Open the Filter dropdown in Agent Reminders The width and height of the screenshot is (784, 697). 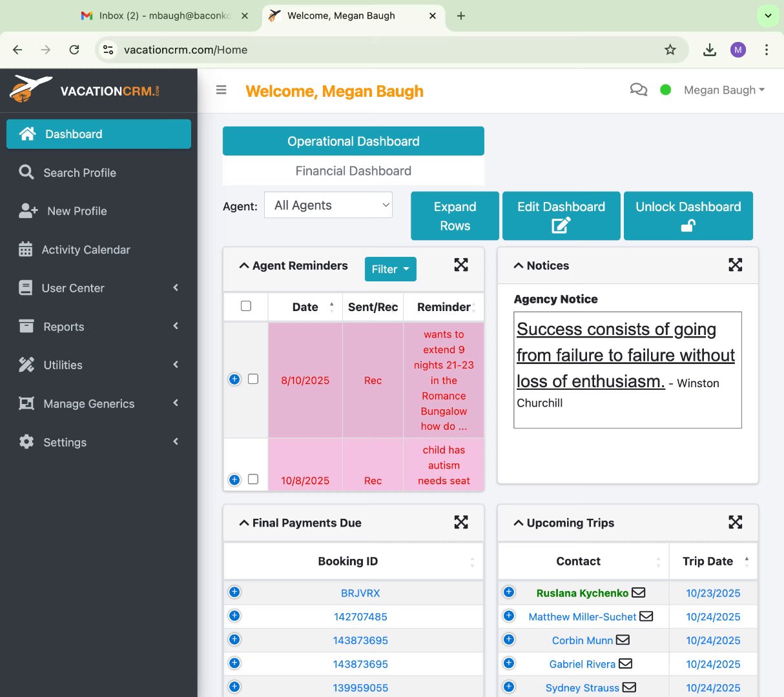click(x=391, y=269)
